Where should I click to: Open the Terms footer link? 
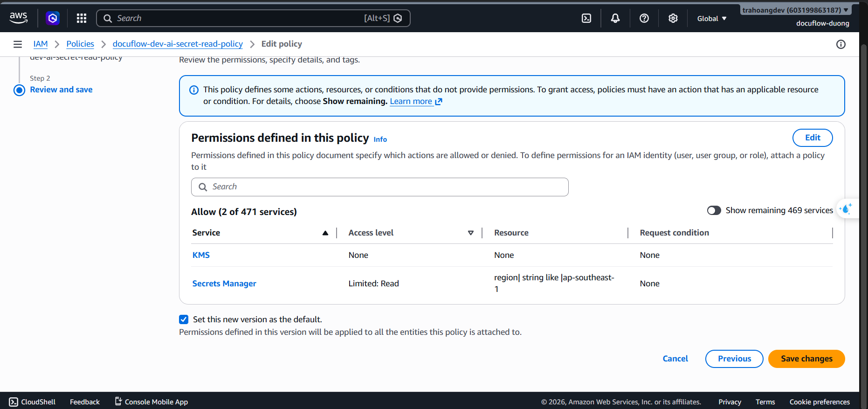pos(765,402)
